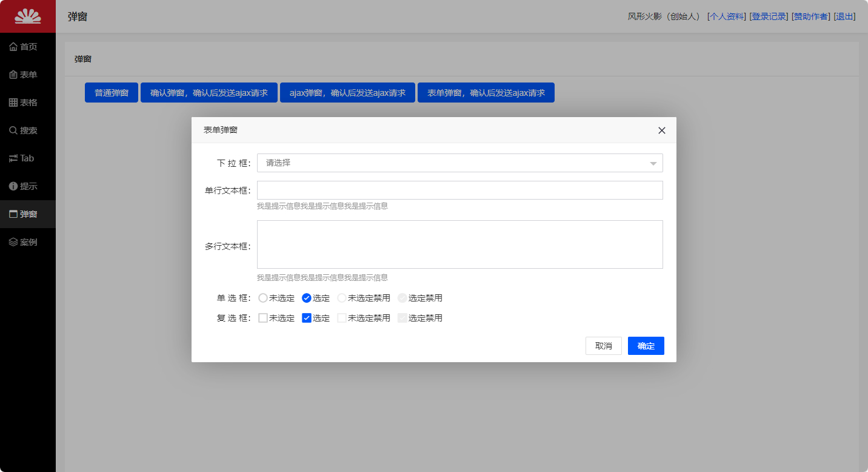The height and width of the screenshot is (472, 868).
Task: Click the checked 选定 radio button
Action: pos(307,298)
